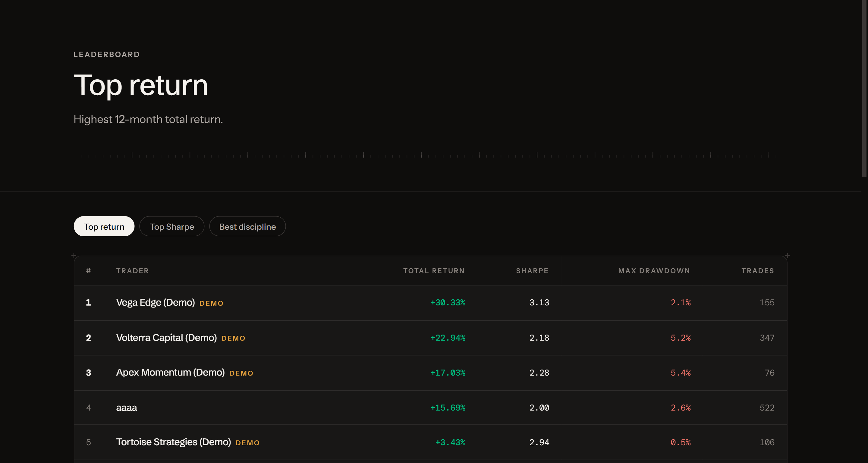Viewport: 868px width, 463px height.
Task: Click the Sharpe column header
Action: click(532, 271)
